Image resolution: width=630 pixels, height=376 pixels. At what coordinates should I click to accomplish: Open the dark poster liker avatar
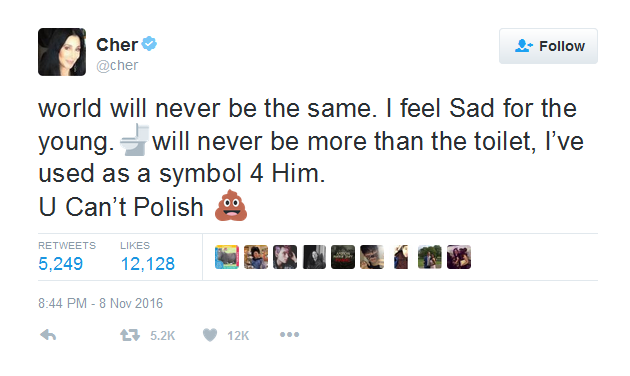coord(343,257)
